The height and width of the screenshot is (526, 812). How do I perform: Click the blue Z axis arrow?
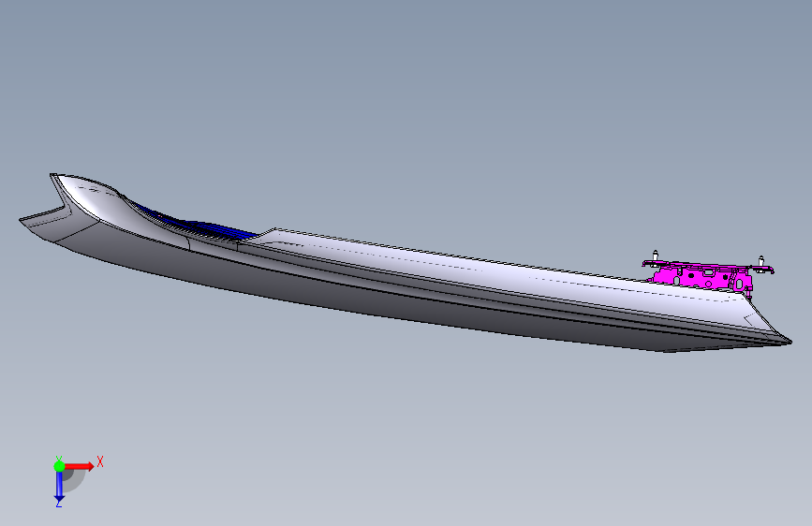(x=59, y=487)
